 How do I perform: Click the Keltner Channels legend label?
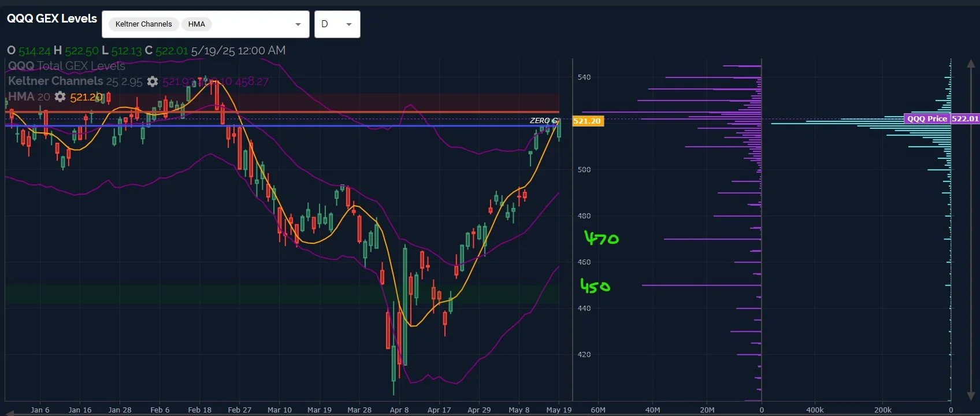(55, 81)
